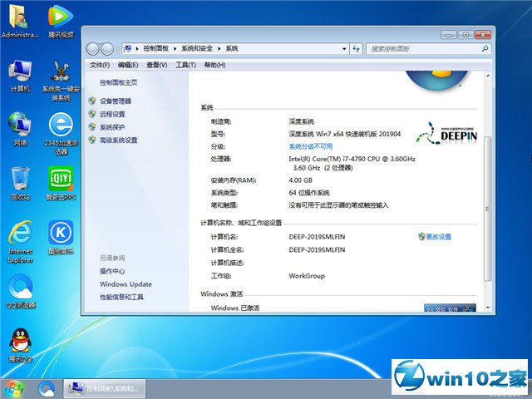
Task: Select the 控制面板\系统和... taskbar button
Action: tap(105, 388)
